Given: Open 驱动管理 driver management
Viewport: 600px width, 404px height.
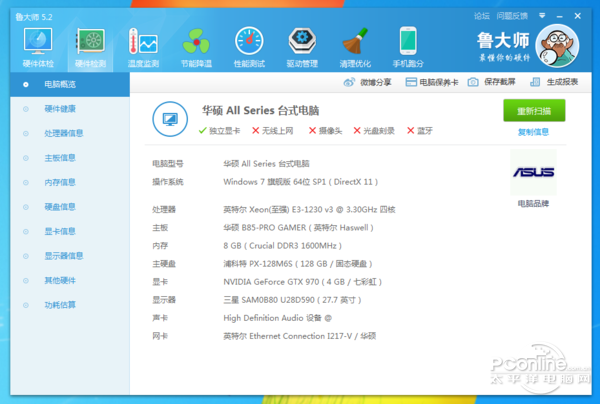Looking at the screenshot, I should click(302, 47).
